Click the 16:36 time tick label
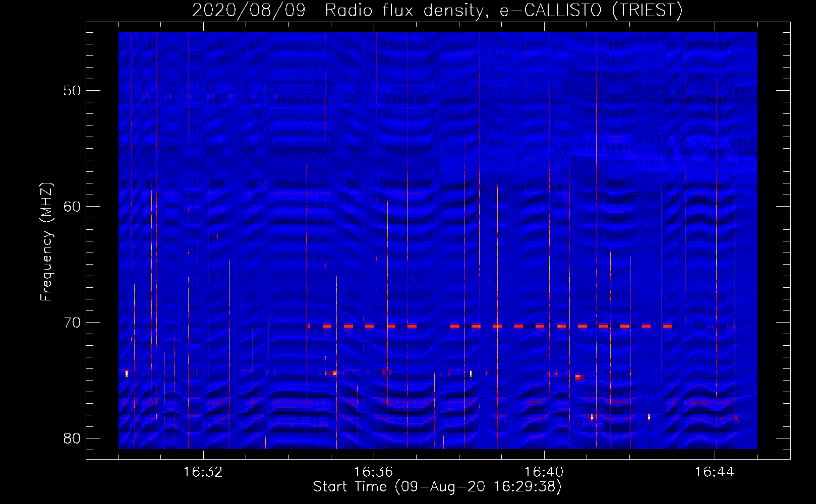The image size is (816, 504). coord(374,472)
